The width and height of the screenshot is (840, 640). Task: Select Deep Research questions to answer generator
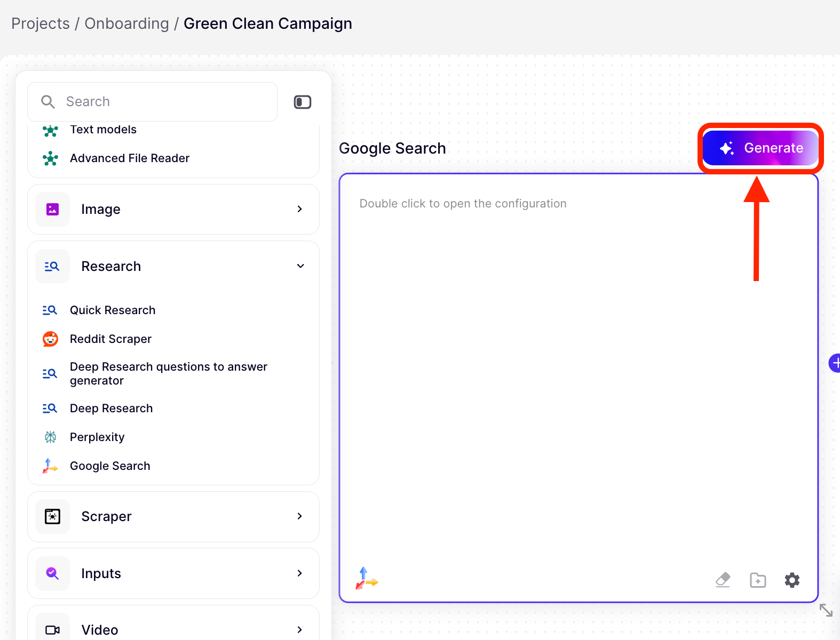click(169, 374)
